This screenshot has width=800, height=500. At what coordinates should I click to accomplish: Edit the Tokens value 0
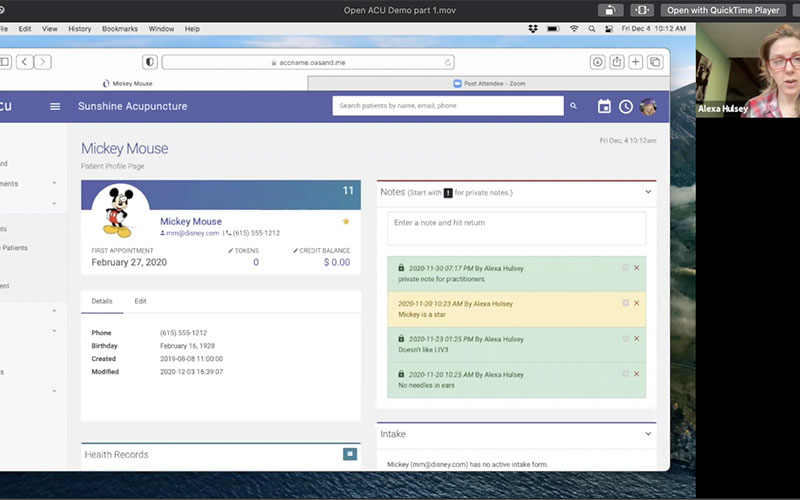tap(256, 262)
